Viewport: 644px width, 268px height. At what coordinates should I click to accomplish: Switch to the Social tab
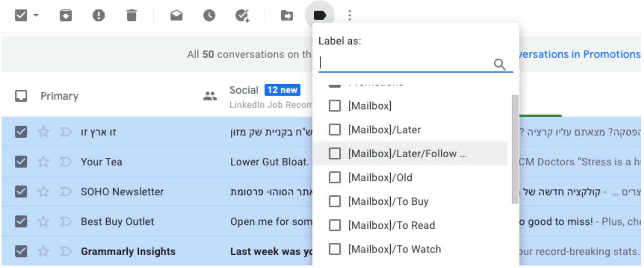[x=244, y=90]
